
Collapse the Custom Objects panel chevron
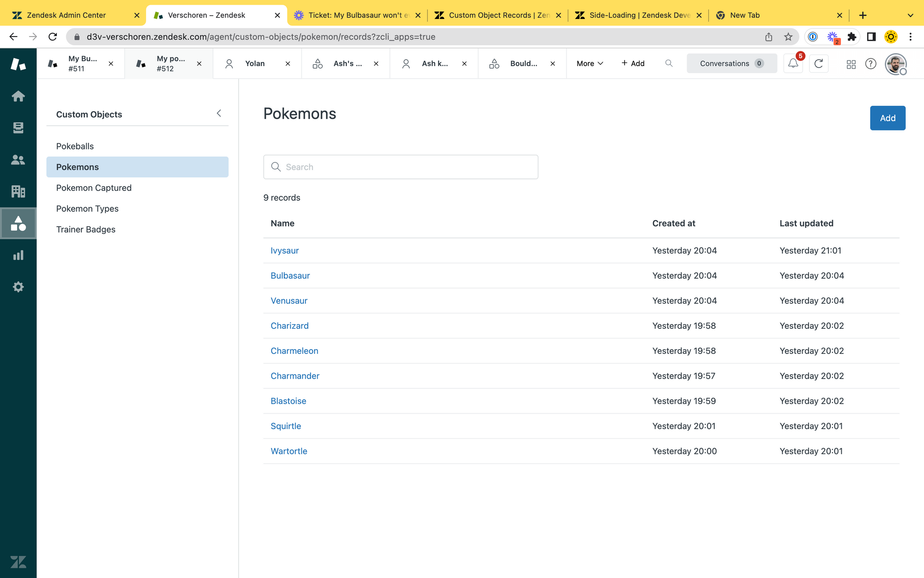(219, 113)
